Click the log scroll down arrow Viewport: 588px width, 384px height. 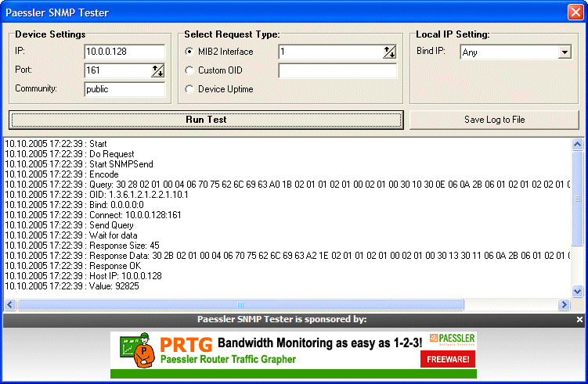pyautogui.click(x=578, y=291)
